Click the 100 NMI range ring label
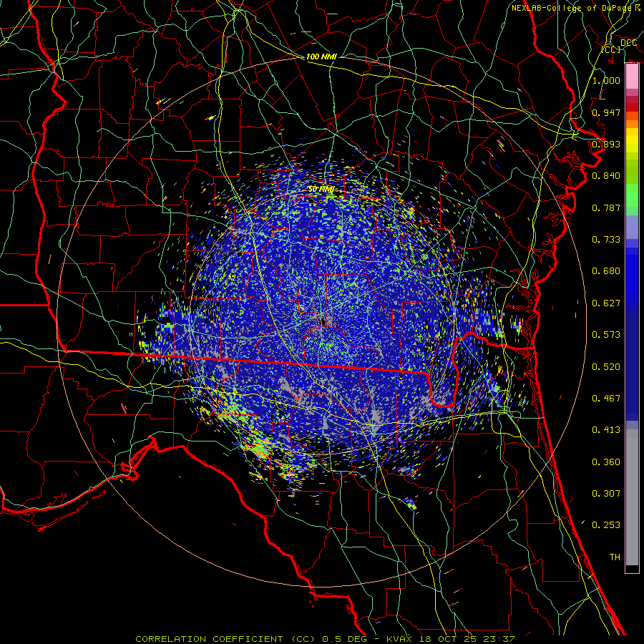Screen dimensions: 644x644 (x=321, y=57)
